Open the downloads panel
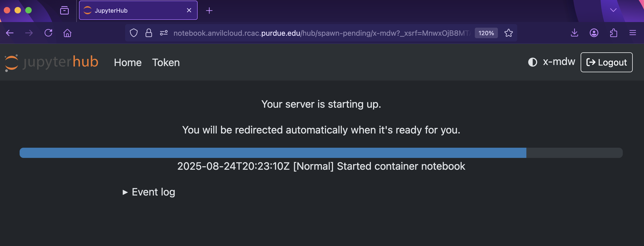The image size is (644, 246). (x=574, y=33)
